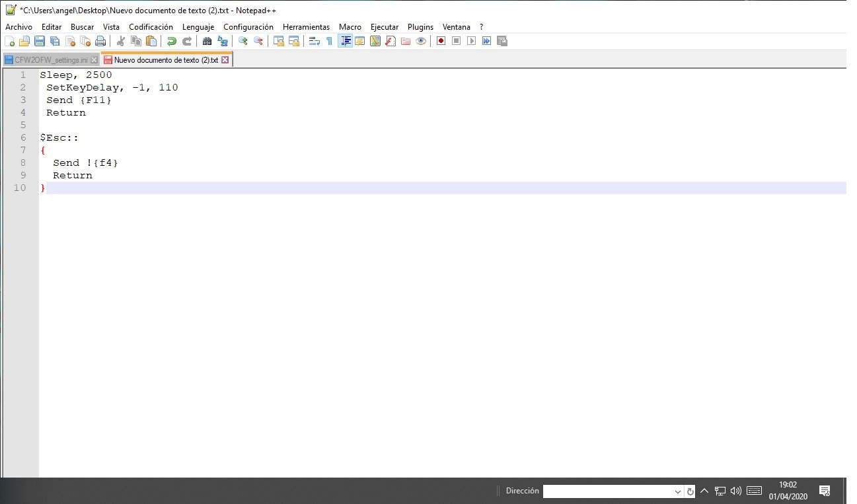This screenshot has height=504, width=857.
Task: Click the line 'Sleep, 2500'
Action: tap(76, 75)
